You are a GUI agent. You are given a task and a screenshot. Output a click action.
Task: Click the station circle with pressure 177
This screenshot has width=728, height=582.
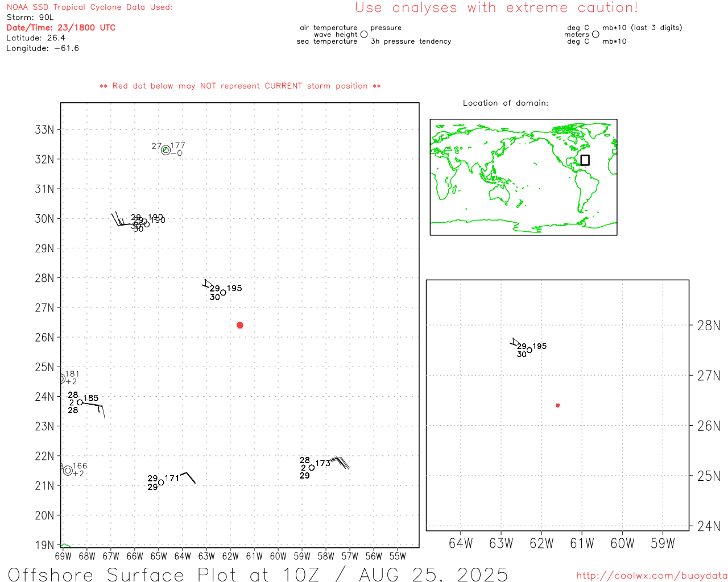coord(166,150)
